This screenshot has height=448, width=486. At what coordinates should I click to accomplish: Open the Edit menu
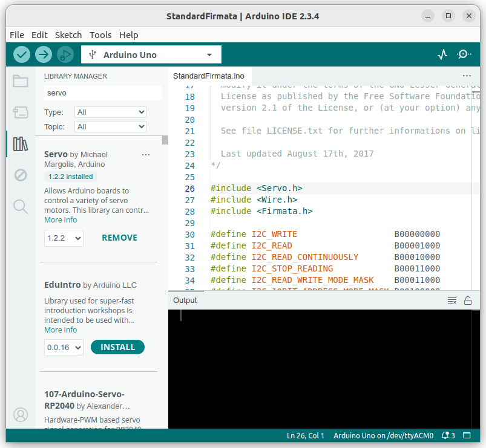(39, 35)
